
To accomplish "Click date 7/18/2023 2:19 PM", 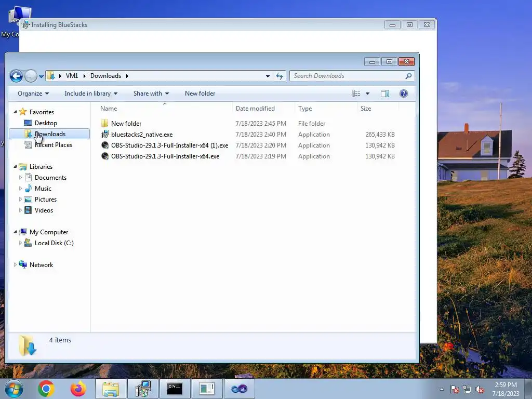I will [x=261, y=156].
